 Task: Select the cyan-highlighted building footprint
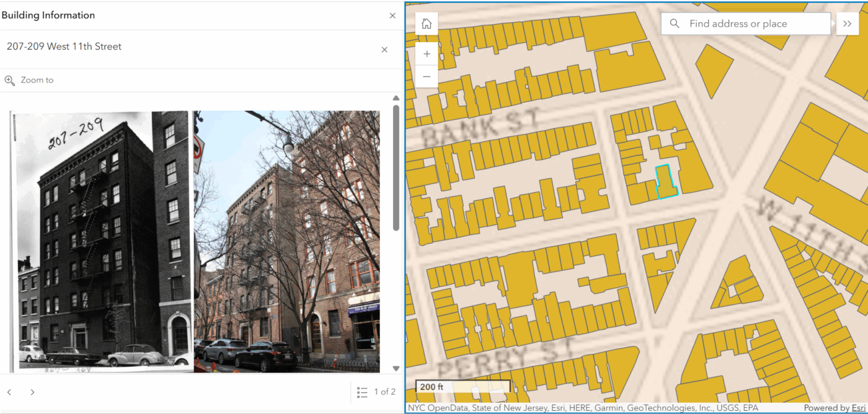pyautogui.click(x=666, y=182)
